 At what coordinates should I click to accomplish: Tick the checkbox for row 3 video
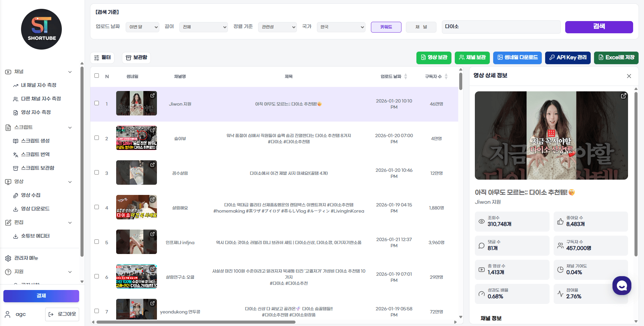97,173
